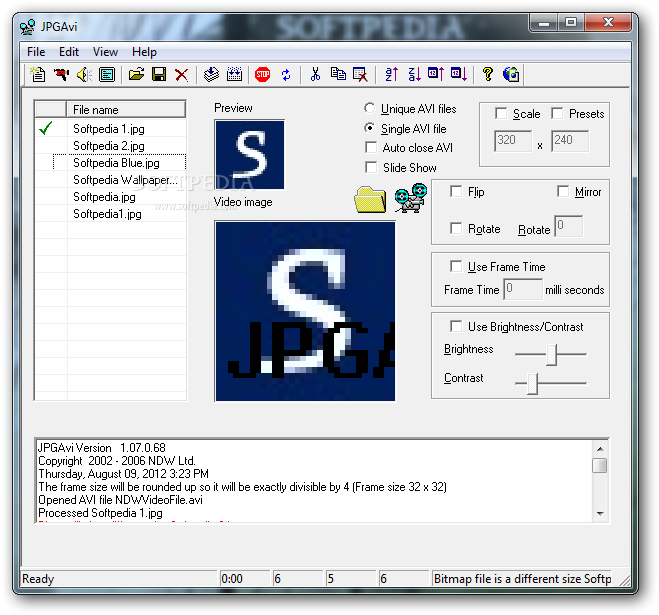The height and width of the screenshot is (615, 659).
Task: Select the Single AVI file option
Action: 369,128
